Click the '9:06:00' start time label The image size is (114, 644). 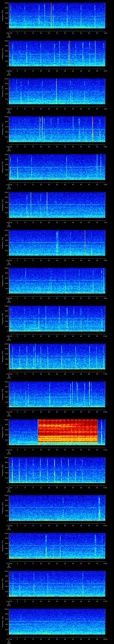pyautogui.click(x=9, y=223)
